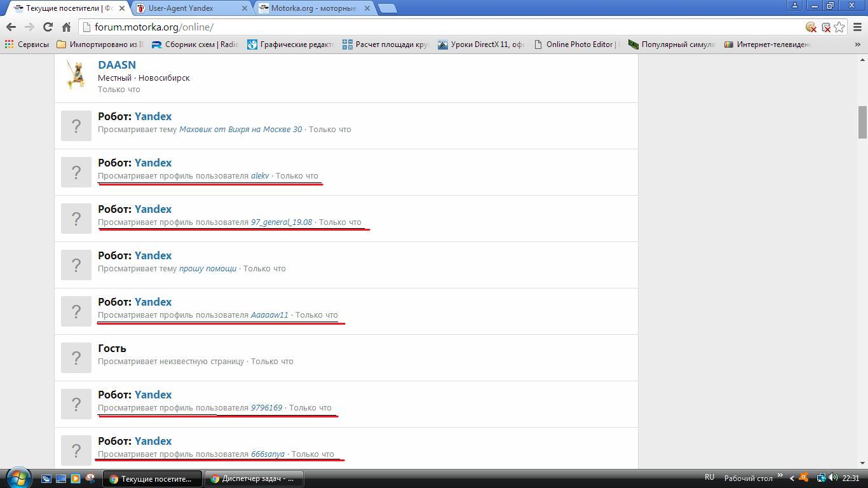Expand the bookmarks bar overflow chevron
Viewport: 868px width, 488px height.
pyautogui.click(x=857, y=44)
